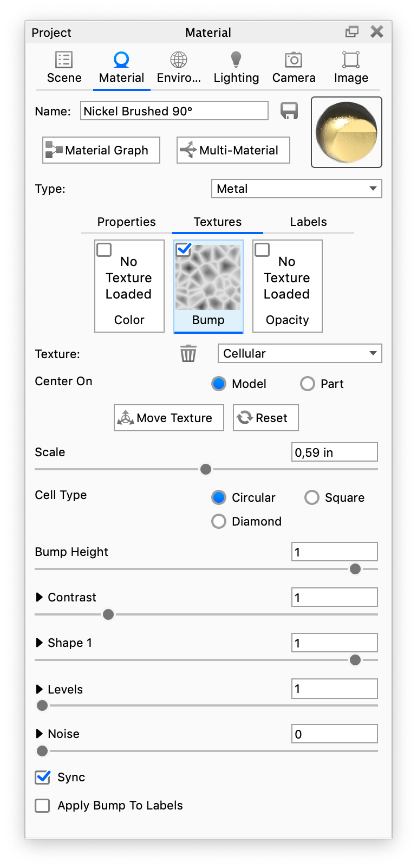417x868 pixels.
Task: Expand the Shape 1 options
Action: point(39,643)
